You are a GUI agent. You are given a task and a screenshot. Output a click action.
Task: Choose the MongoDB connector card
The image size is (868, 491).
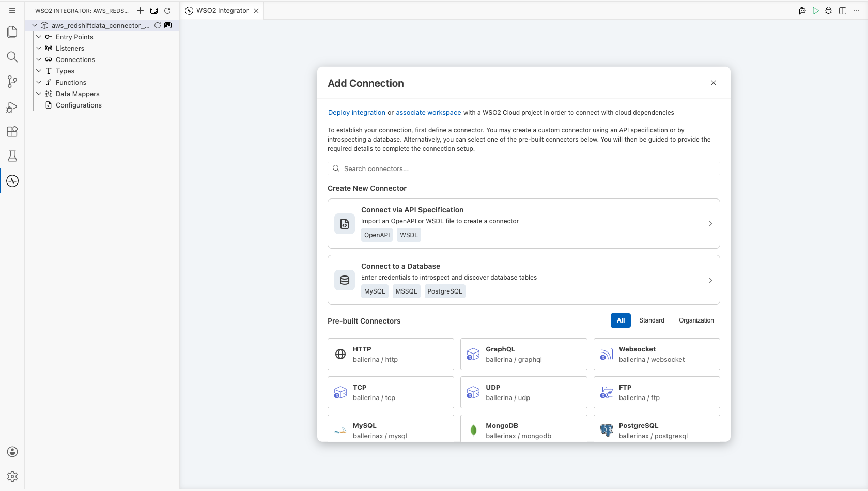pyautogui.click(x=523, y=428)
